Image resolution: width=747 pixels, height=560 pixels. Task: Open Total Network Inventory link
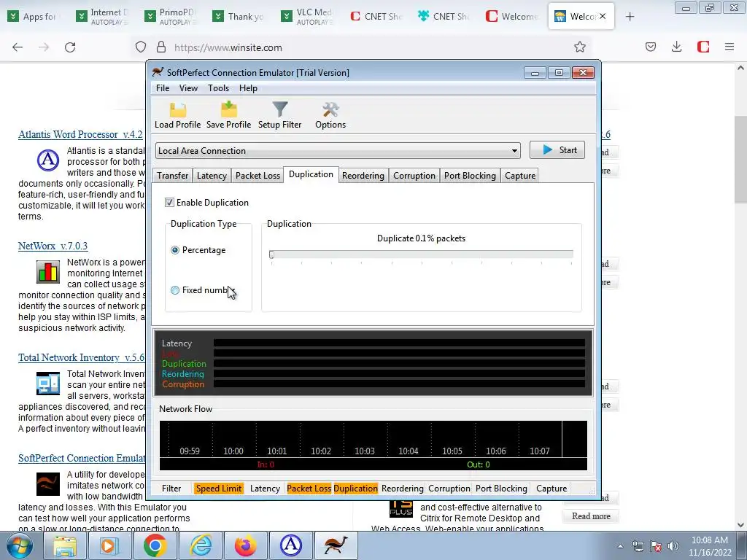(x=81, y=357)
